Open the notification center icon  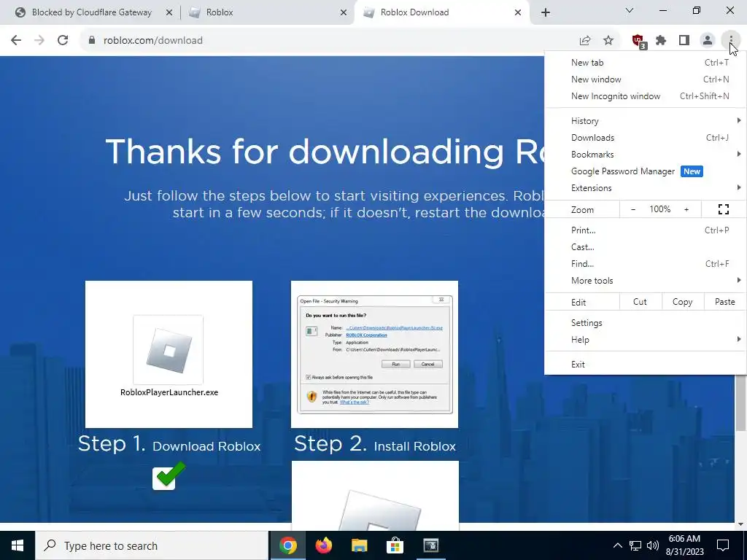[x=723, y=545]
